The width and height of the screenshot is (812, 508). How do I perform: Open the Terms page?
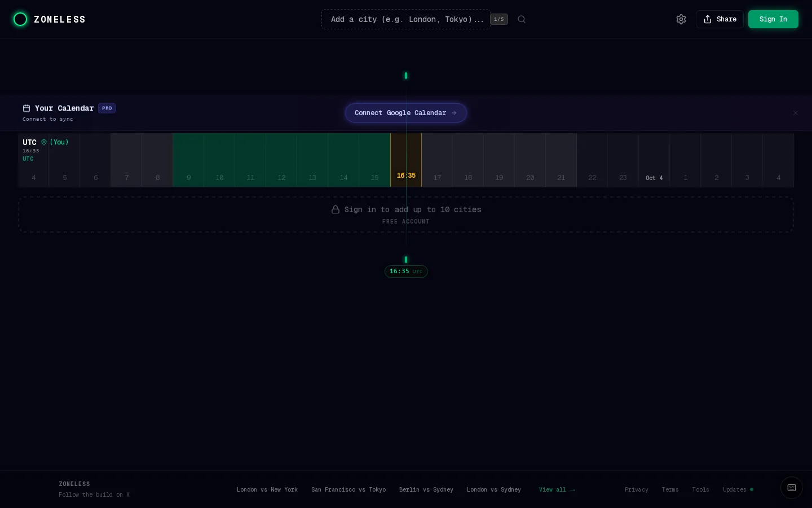click(670, 490)
